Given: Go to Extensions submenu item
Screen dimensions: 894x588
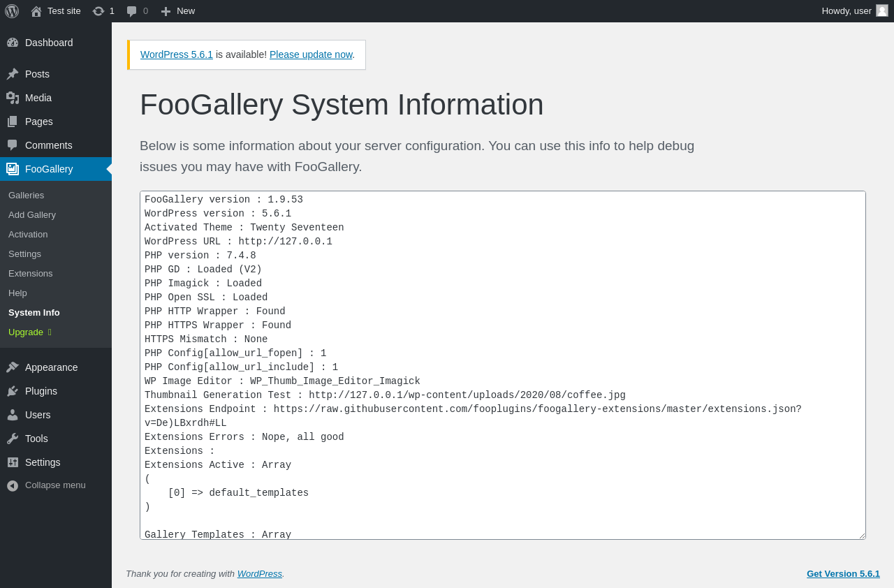Looking at the screenshot, I should pos(56,273).
